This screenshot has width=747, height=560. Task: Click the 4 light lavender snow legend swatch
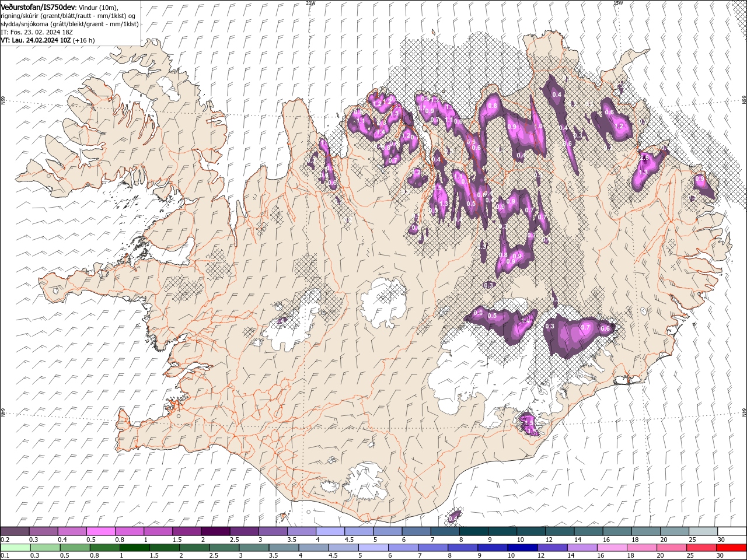330,531
